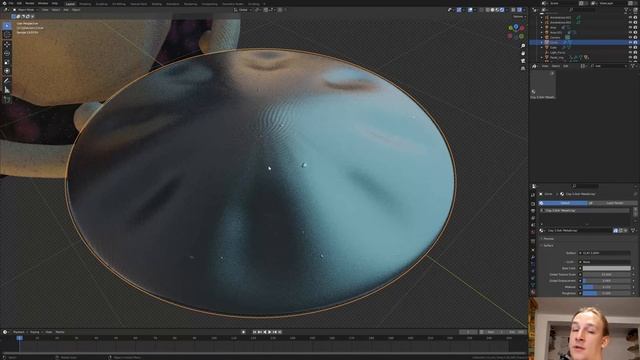
Task: Toggle camera view icon in viewport
Action: click(523, 61)
